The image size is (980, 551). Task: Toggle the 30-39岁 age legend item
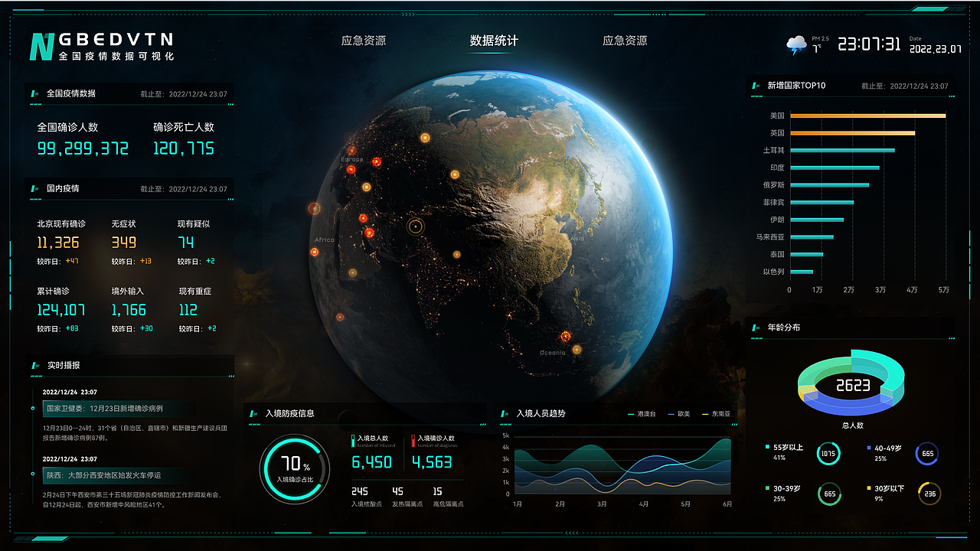tap(782, 487)
